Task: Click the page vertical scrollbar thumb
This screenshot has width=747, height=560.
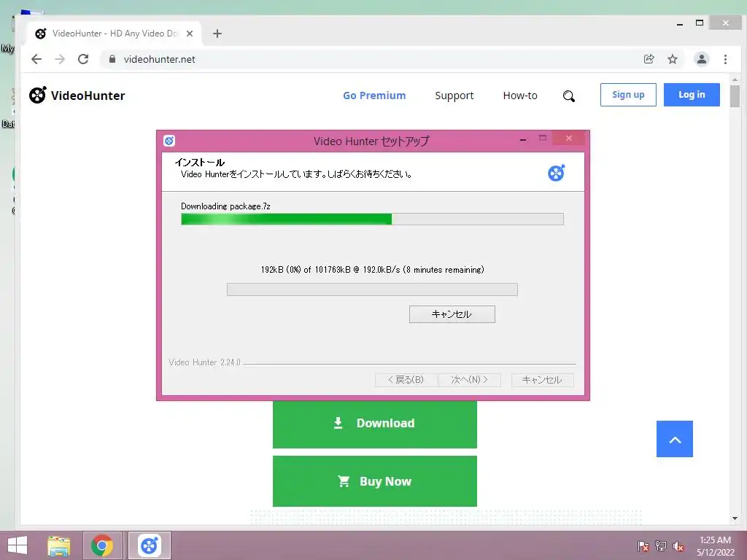Action: (x=735, y=96)
